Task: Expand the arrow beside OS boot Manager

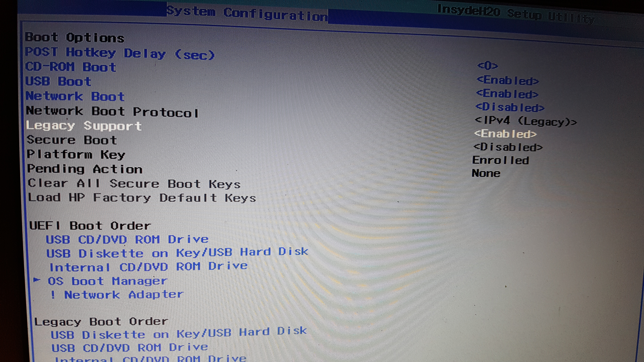Action: tap(37, 280)
